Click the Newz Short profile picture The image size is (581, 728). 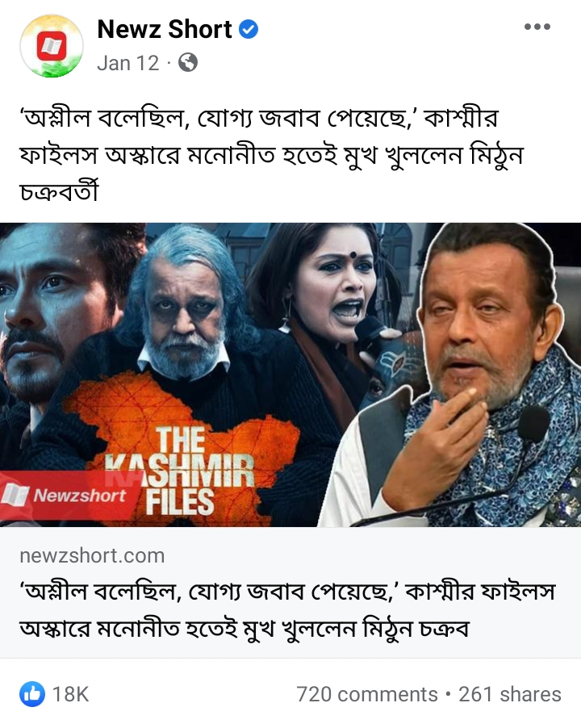pyautogui.click(x=51, y=45)
